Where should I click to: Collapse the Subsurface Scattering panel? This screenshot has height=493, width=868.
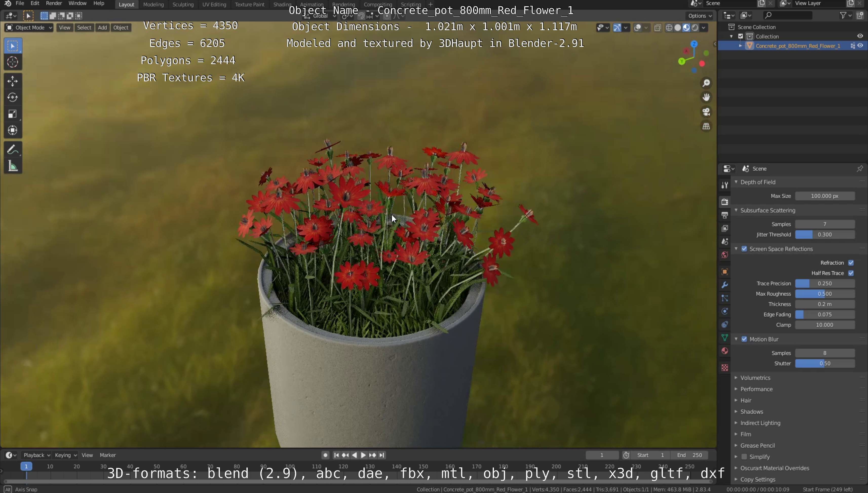(736, 210)
